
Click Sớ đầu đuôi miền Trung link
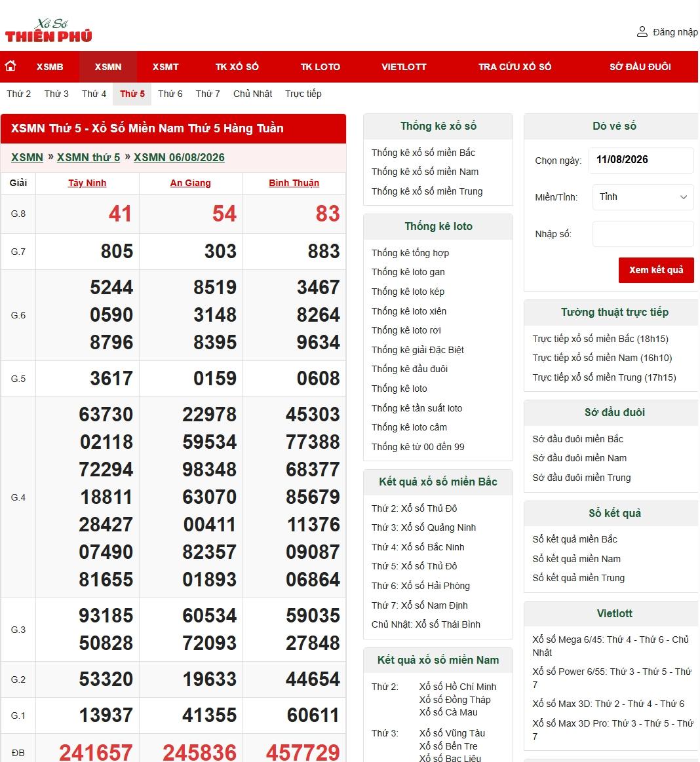click(x=581, y=478)
